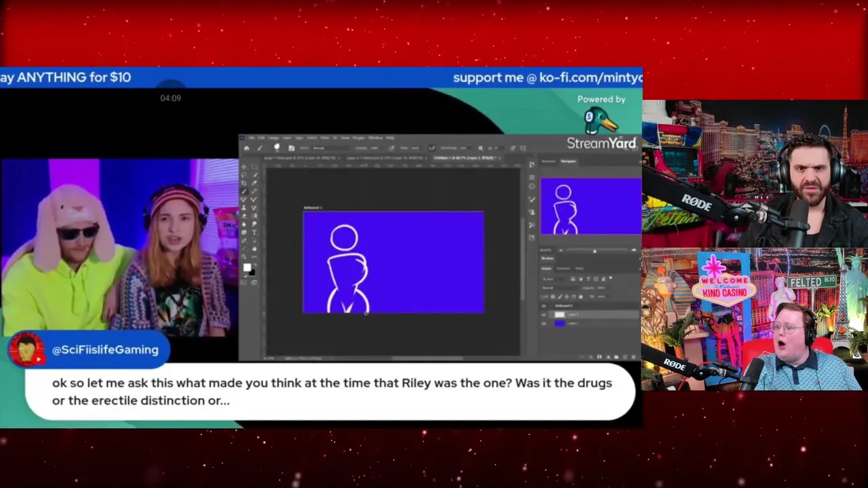Viewport: 868px width, 488px height.
Task: Click the 04:09 timer text
Action: [170, 98]
